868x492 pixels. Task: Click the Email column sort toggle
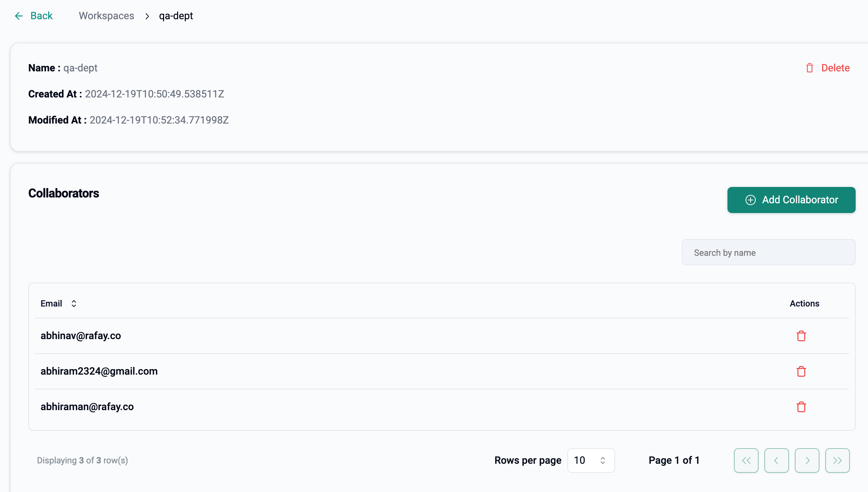tap(73, 304)
